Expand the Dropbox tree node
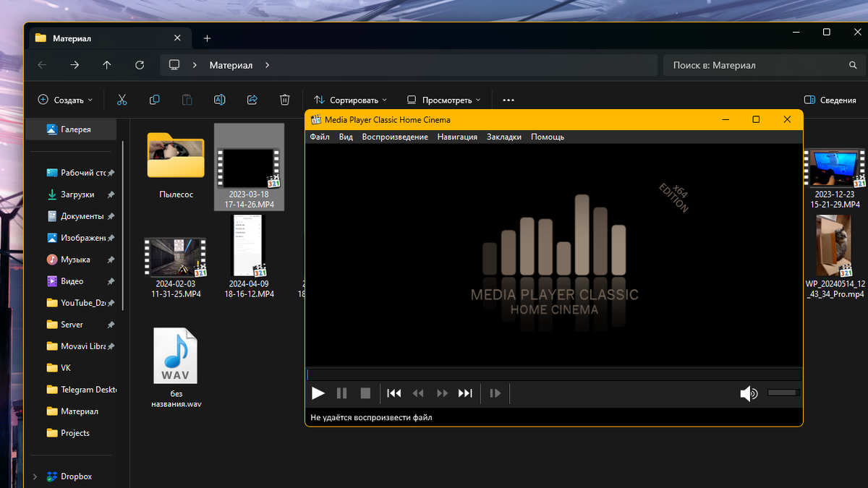The height and width of the screenshot is (488, 868). (34, 476)
